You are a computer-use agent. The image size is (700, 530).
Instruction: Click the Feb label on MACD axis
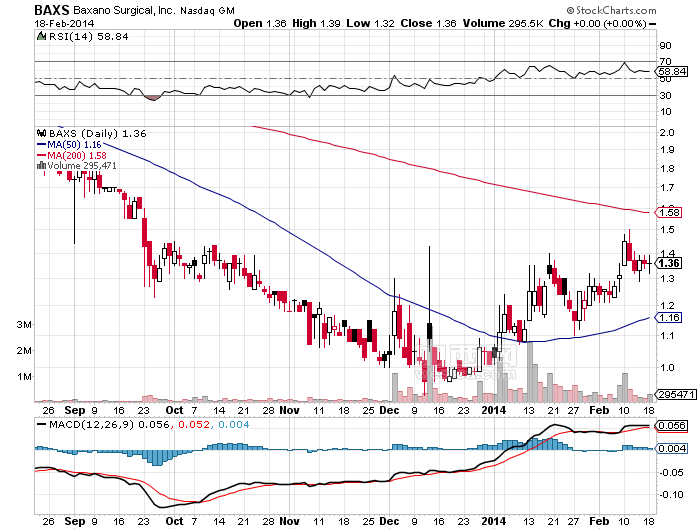point(599,521)
